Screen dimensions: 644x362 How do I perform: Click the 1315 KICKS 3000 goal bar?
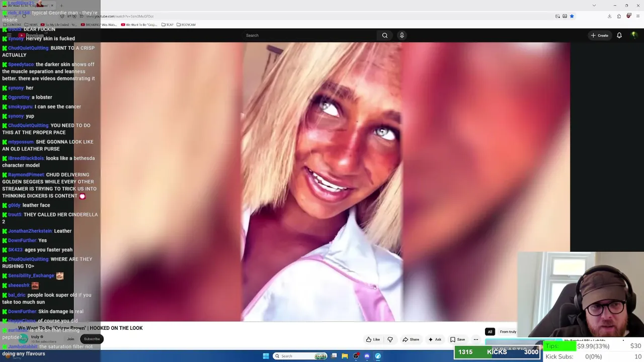pos(497,352)
